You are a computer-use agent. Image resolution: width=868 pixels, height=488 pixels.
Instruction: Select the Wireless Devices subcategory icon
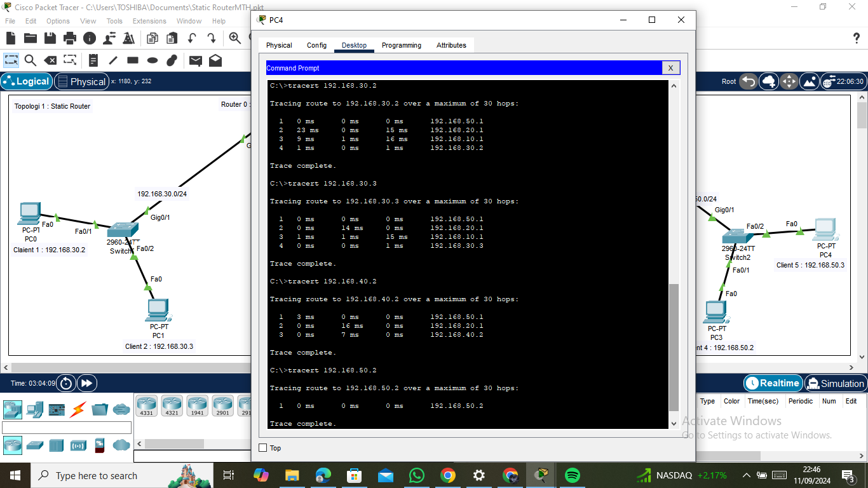[x=78, y=445]
